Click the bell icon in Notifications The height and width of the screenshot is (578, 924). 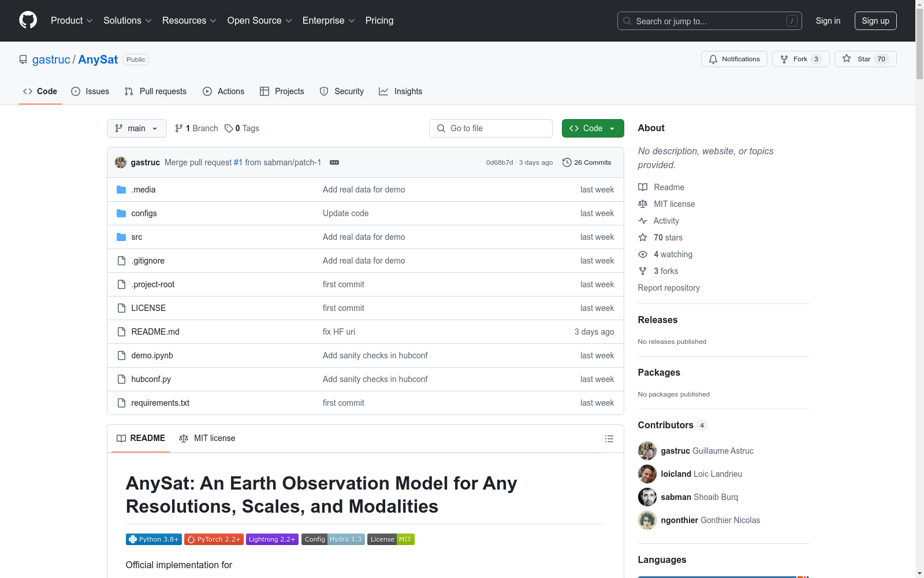tap(713, 59)
